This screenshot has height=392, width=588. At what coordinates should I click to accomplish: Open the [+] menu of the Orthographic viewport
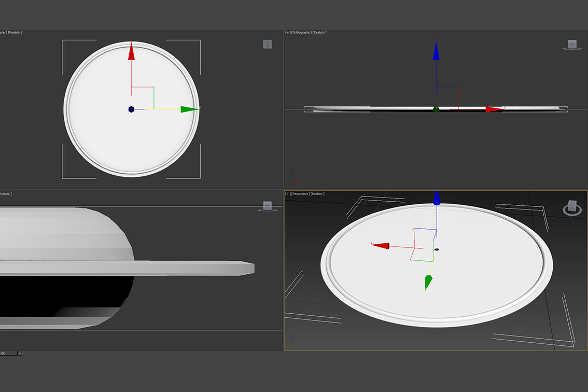[287, 33]
